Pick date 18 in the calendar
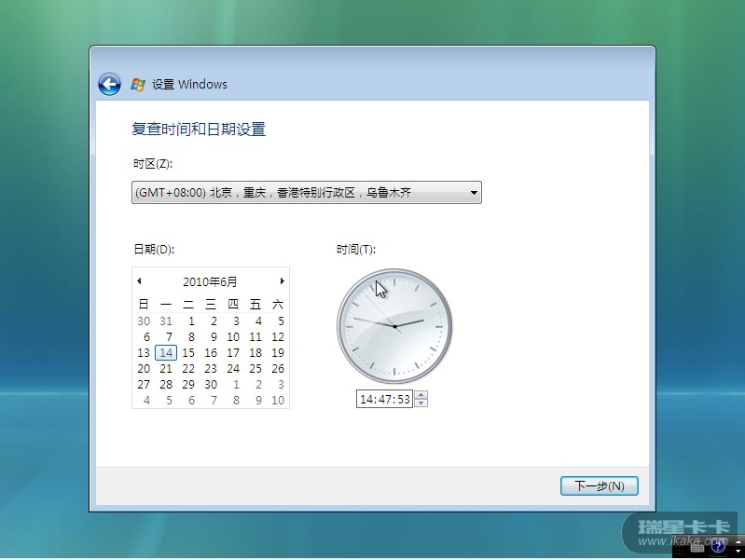 tap(255, 352)
